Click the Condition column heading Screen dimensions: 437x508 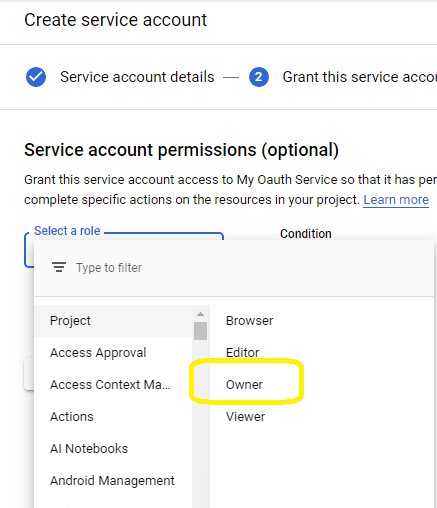coord(306,234)
